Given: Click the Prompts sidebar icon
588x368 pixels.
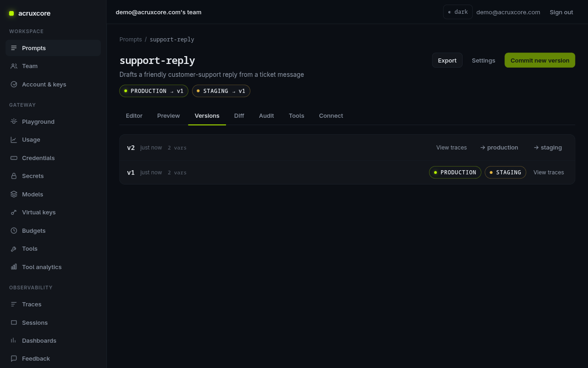Looking at the screenshot, I should [x=14, y=48].
